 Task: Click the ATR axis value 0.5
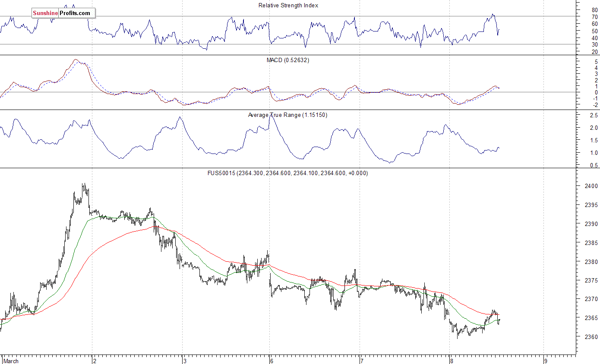tap(594, 165)
